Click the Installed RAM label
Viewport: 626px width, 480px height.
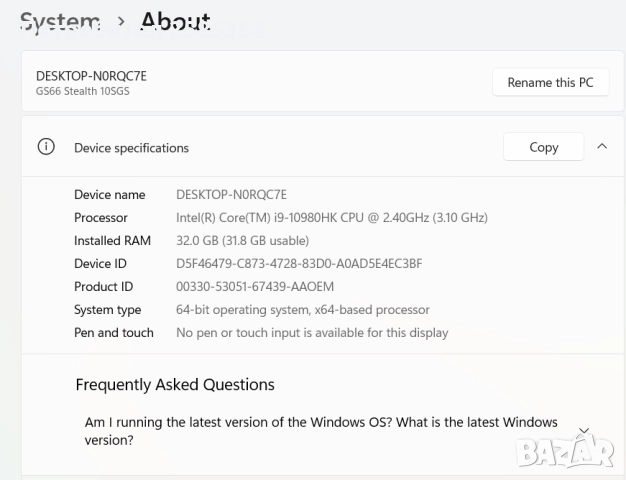[x=112, y=241]
